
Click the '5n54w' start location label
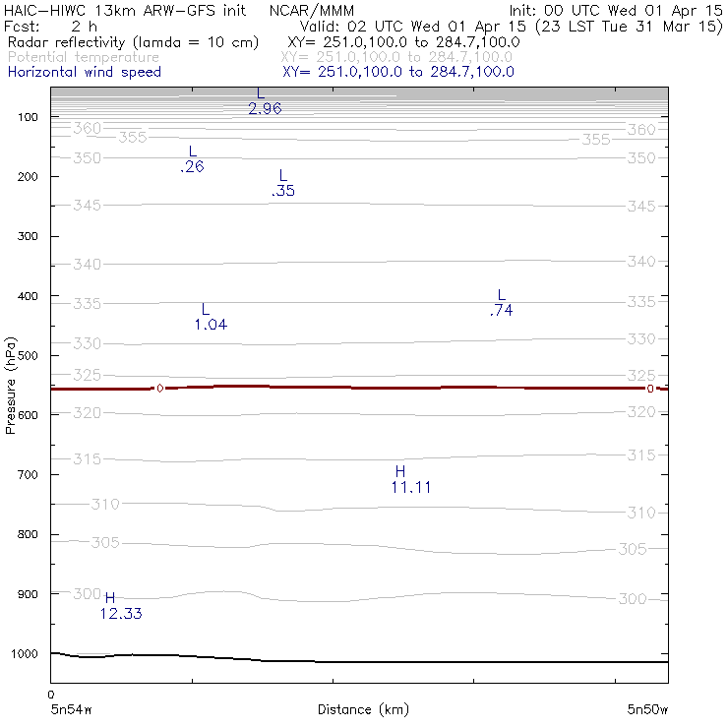(71, 709)
